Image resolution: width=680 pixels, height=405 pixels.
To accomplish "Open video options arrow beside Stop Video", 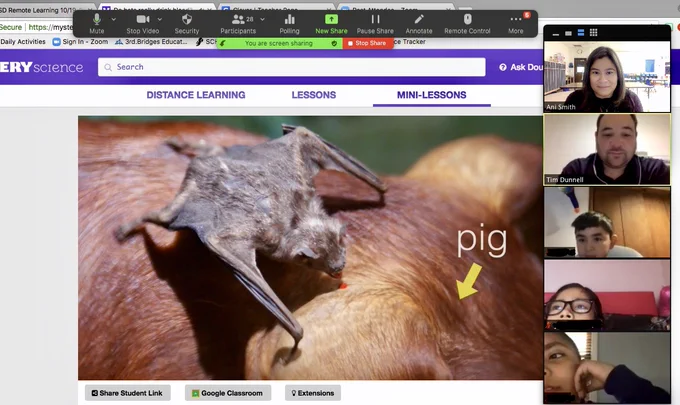I will (160, 19).
